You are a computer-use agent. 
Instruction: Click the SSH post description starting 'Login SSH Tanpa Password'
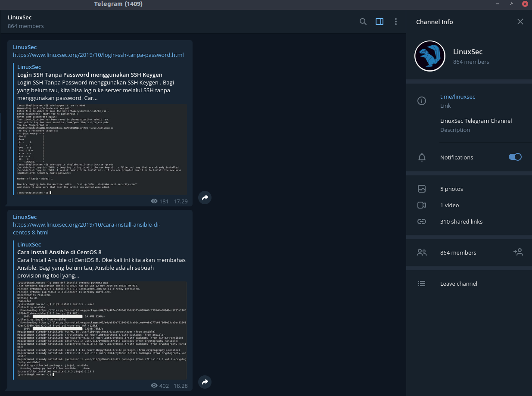(96, 90)
